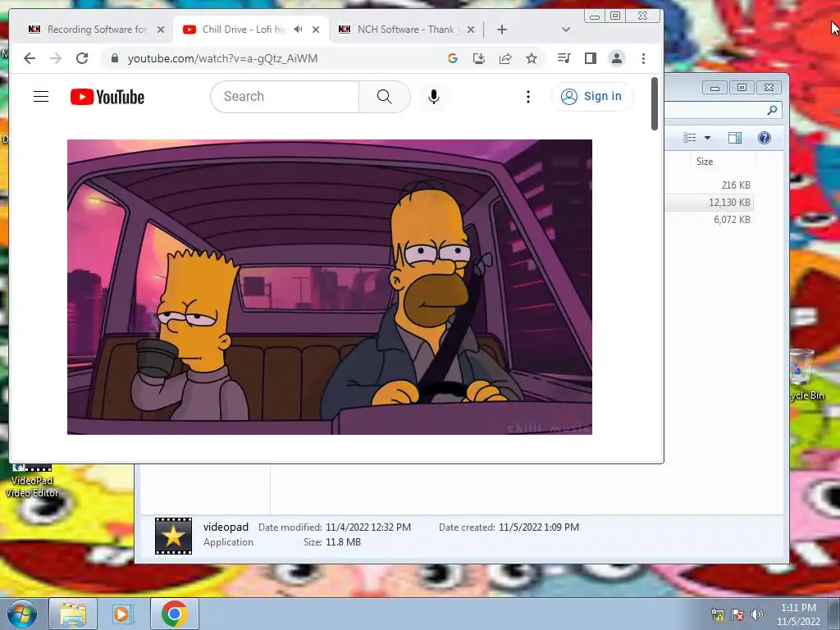Click Explorer search magnifier icon
Image resolution: width=840 pixels, height=630 pixels.
click(x=772, y=110)
